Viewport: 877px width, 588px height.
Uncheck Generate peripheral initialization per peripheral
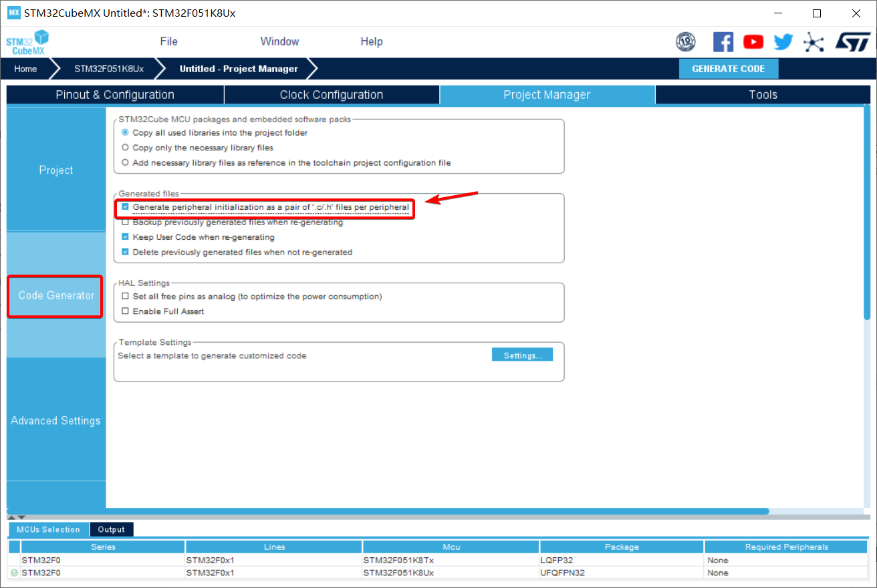pos(126,207)
